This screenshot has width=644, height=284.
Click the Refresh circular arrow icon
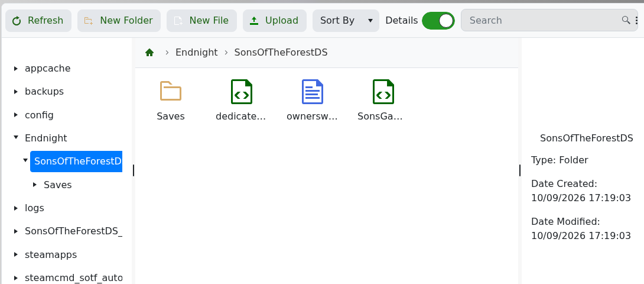pos(17,21)
